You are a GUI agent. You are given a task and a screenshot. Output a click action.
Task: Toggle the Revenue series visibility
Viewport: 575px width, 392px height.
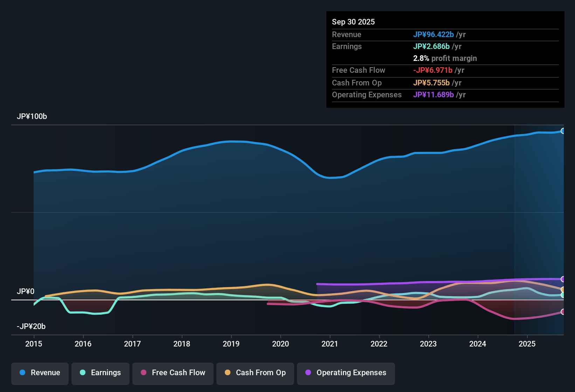(x=40, y=373)
